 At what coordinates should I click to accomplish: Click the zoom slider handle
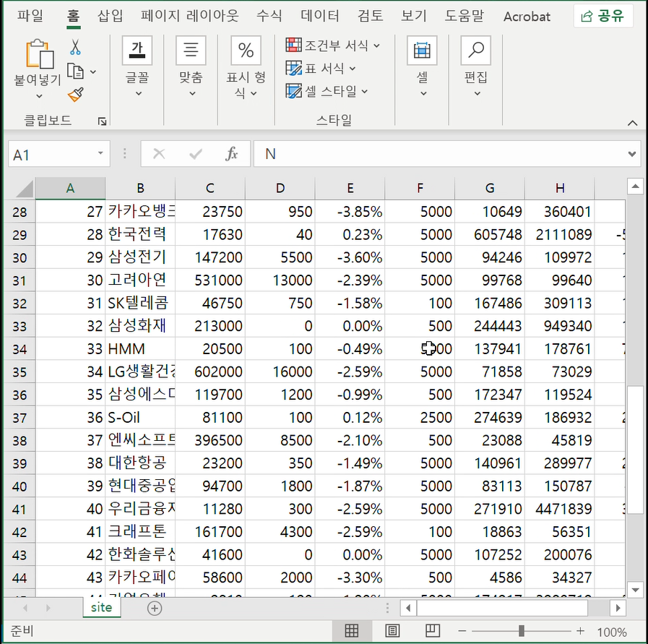point(522,631)
